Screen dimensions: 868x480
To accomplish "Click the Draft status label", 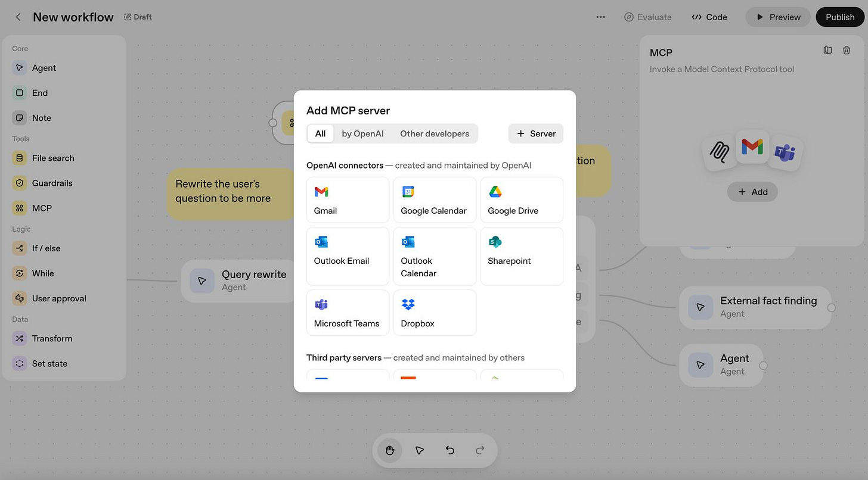I will point(138,17).
